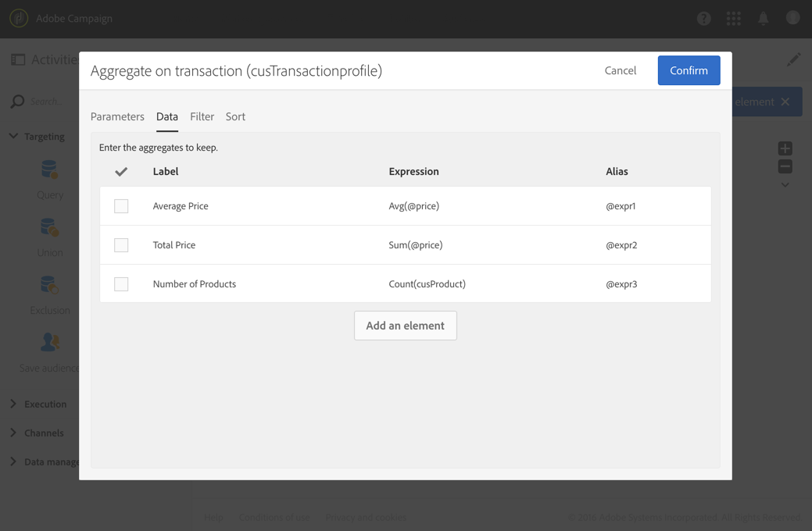Click the user profile avatar
Image resolution: width=812 pixels, height=531 pixels.
coord(792,18)
